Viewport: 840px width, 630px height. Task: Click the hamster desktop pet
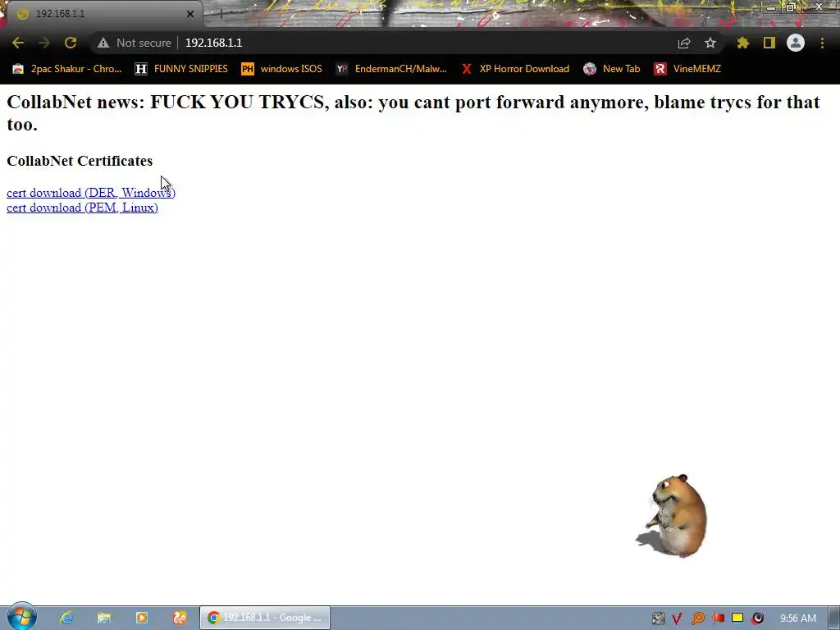673,516
